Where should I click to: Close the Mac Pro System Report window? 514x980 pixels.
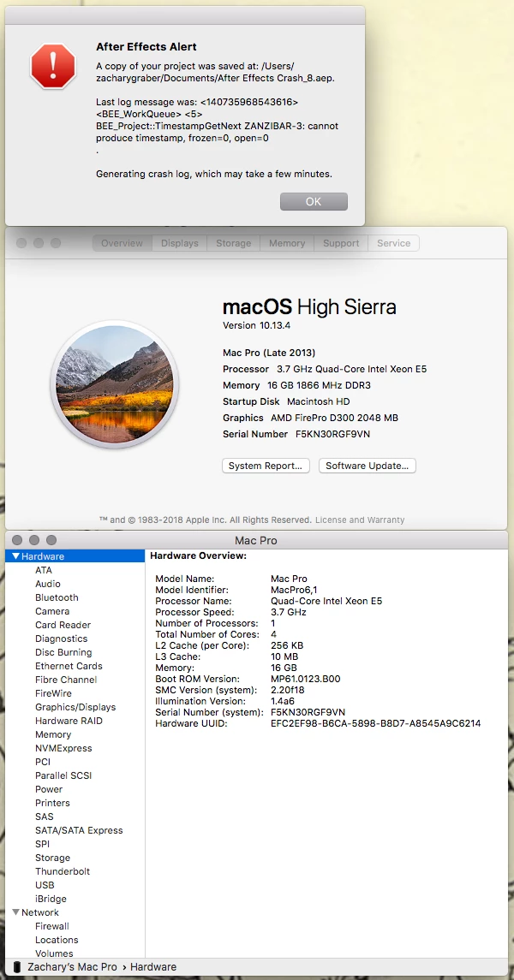click(x=17, y=540)
